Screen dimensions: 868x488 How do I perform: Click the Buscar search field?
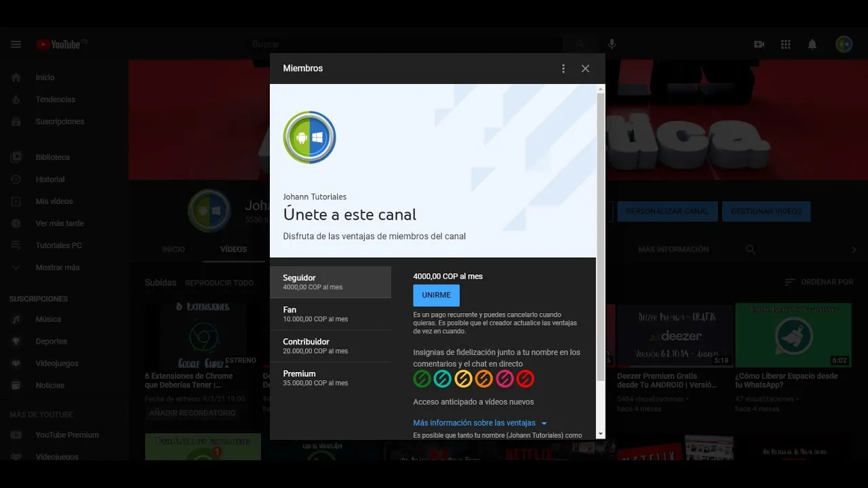pos(404,45)
